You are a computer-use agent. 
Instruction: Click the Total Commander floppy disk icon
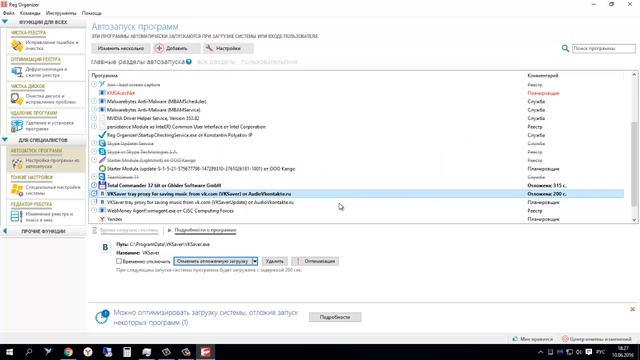tap(102, 185)
